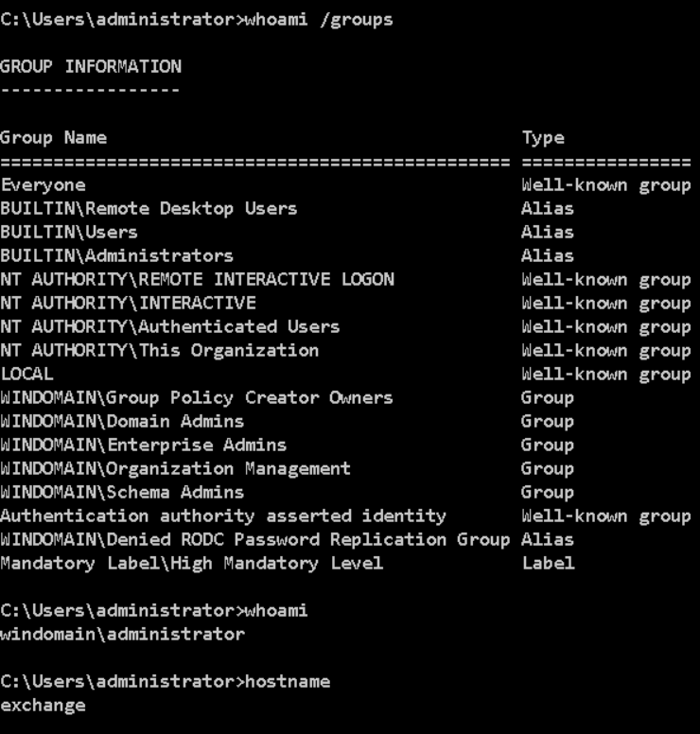Viewport: 700px width, 734px height.
Task: Click the Type column header
Action: [543, 138]
